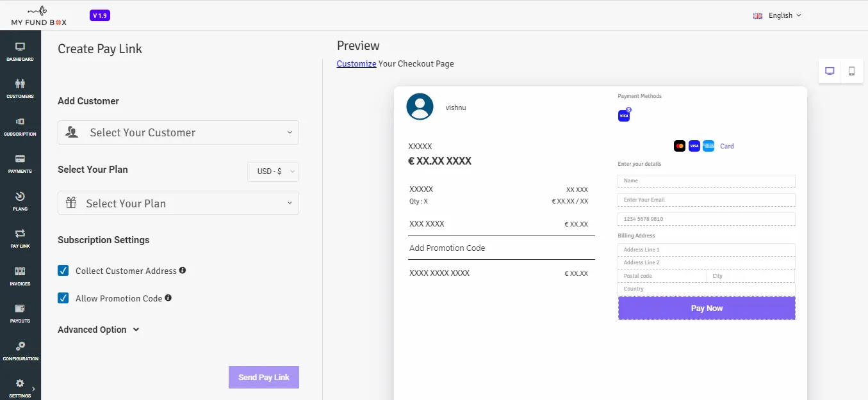868x400 pixels.
Task: Click the Send Pay Link button
Action: pos(264,378)
